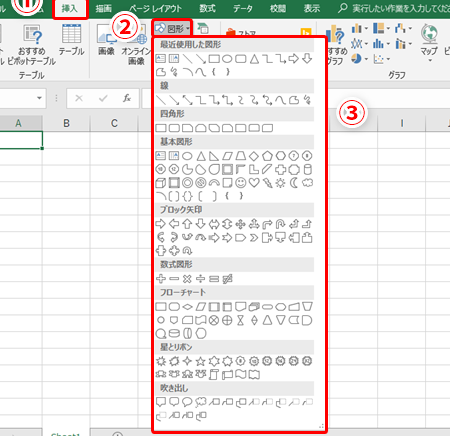The width and height of the screenshot is (450, 436).
Task: Choose oval from 最近使用した図形
Action: coord(227,59)
